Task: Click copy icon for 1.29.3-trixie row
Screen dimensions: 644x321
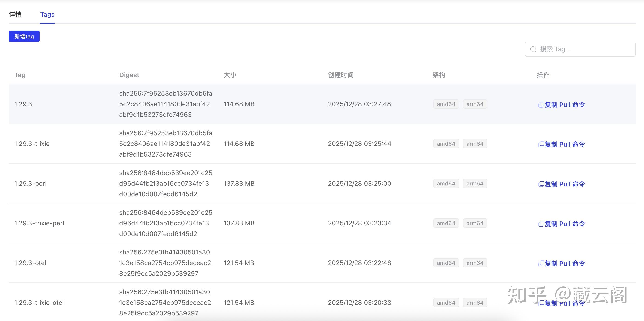Action: [x=541, y=144]
